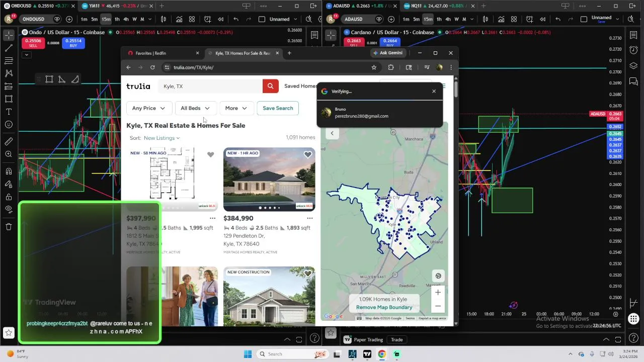Screen dimensions: 644x362
Task: Open the Any Price filter dropdown
Action: (x=148, y=108)
